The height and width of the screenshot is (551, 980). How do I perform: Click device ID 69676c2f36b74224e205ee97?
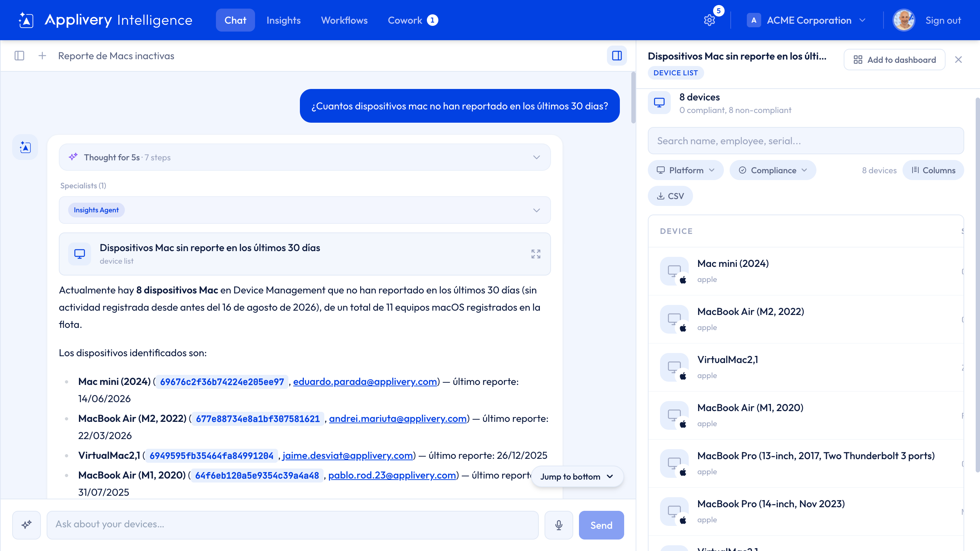pyautogui.click(x=222, y=382)
